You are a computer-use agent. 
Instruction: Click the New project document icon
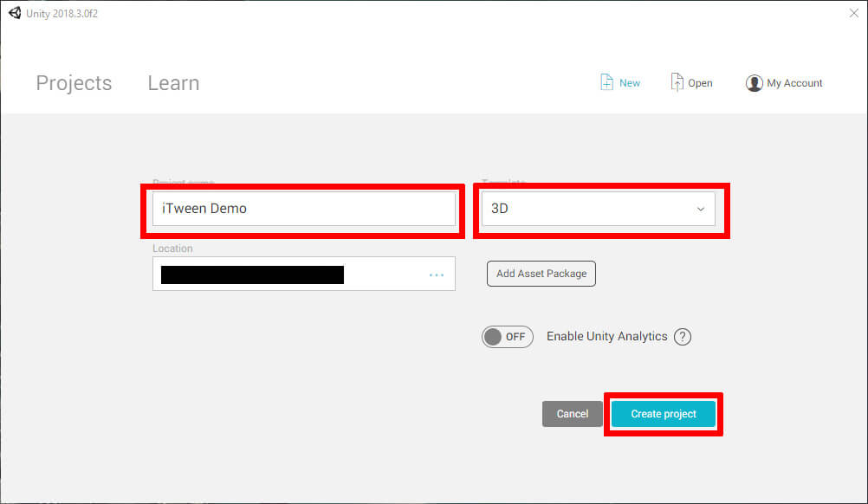click(606, 82)
